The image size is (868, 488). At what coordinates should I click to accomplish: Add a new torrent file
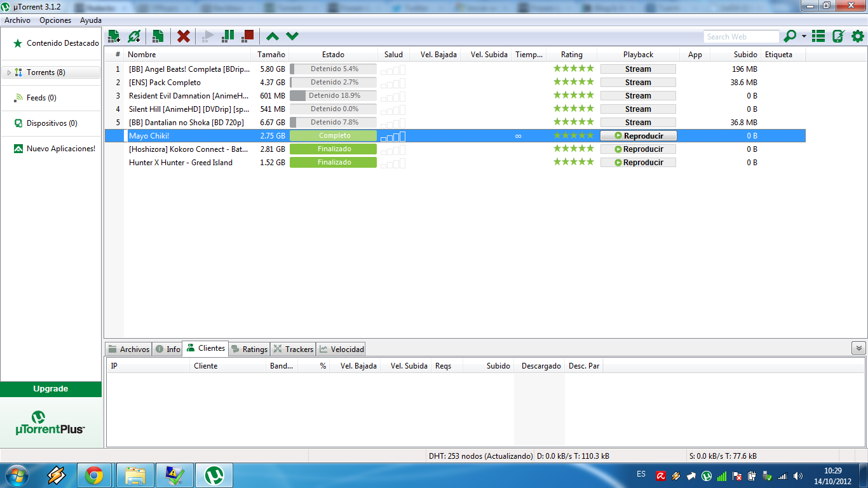[x=116, y=36]
